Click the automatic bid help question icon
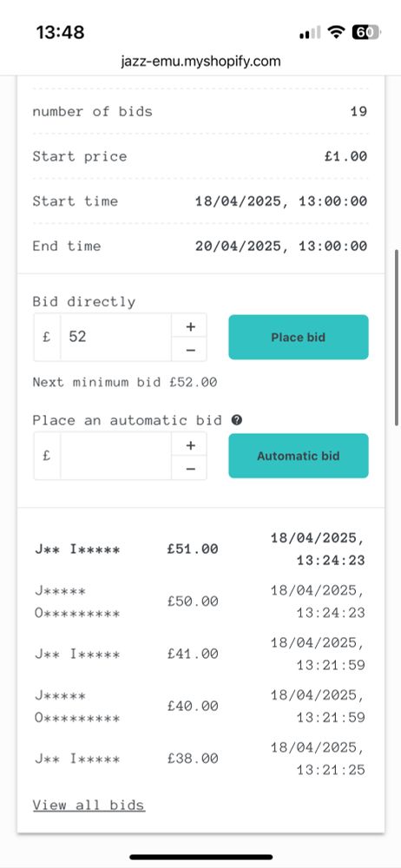Screen dimensions: 401x868 coord(236,420)
